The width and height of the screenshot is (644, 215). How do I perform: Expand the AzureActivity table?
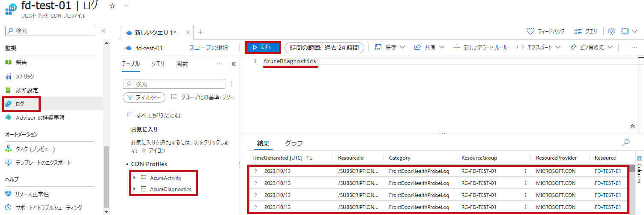pos(135,178)
